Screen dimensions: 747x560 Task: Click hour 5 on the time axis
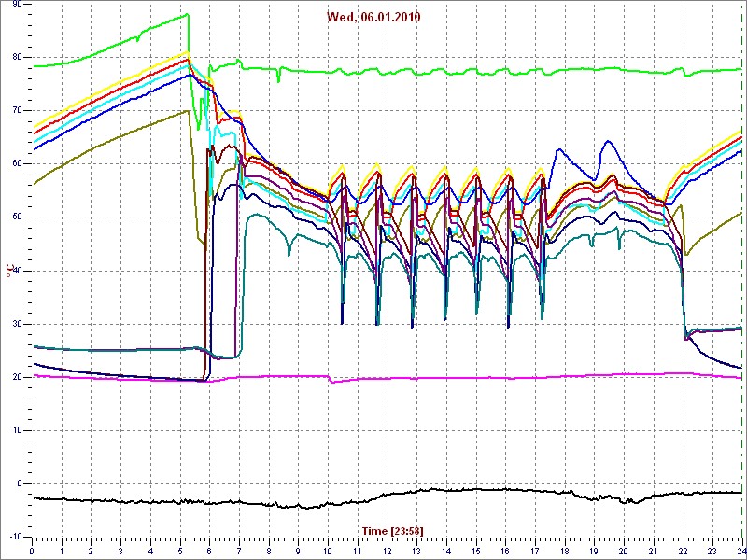coord(180,550)
